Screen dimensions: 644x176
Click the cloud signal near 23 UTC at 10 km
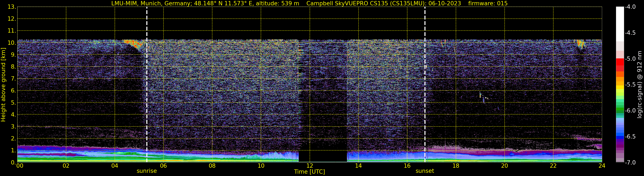click(x=581, y=44)
